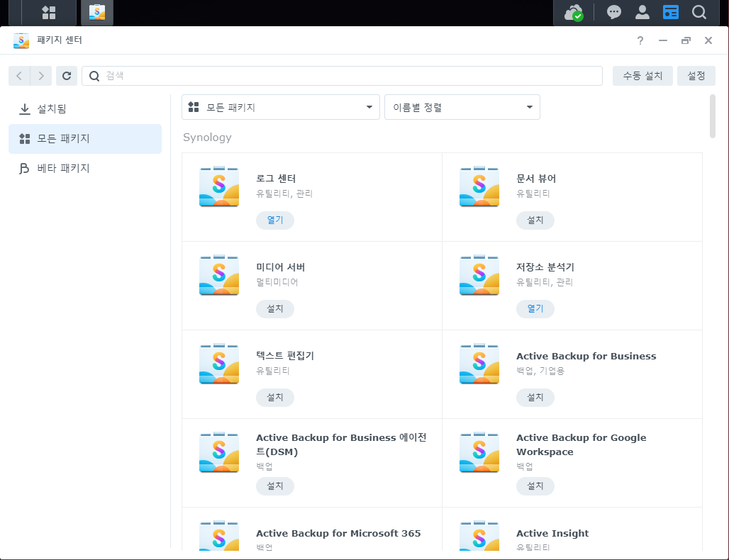729x560 pixels.
Task: Open the 미디어 서버 package title
Action: click(x=281, y=267)
